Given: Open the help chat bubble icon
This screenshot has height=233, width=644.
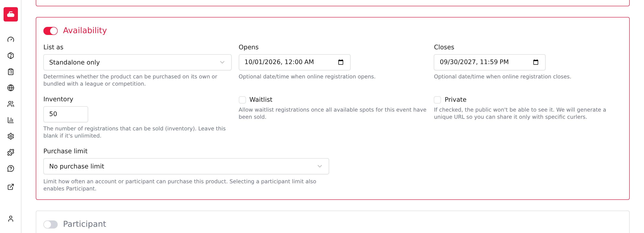Looking at the screenshot, I should click(11, 169).
